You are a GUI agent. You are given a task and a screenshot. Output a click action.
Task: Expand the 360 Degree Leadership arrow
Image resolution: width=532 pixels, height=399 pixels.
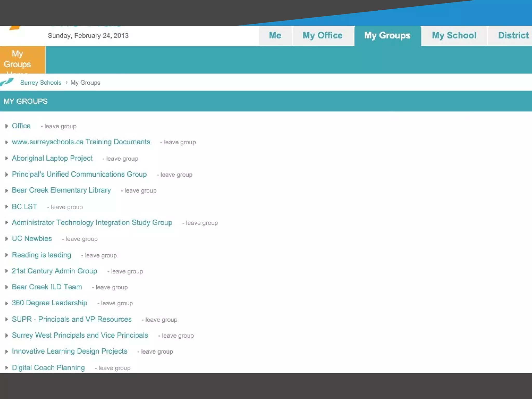(x=7, y=303)
